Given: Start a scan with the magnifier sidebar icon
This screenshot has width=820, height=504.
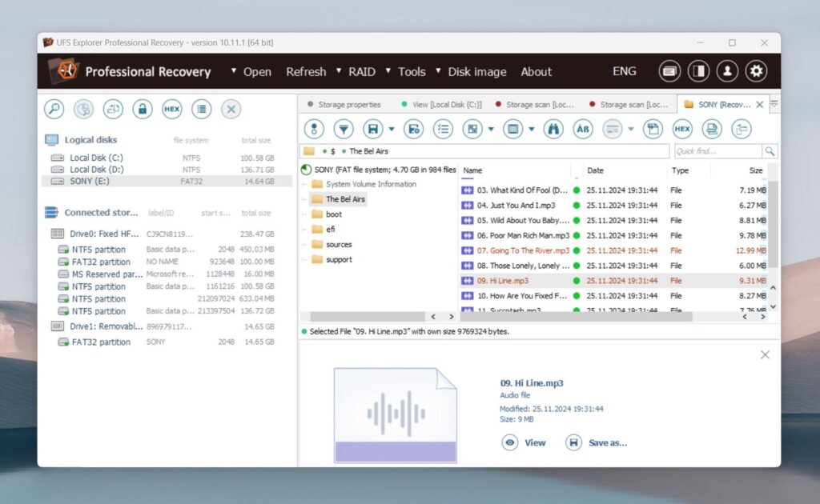Looking at the screenshot, I should [x=54, y=109].
